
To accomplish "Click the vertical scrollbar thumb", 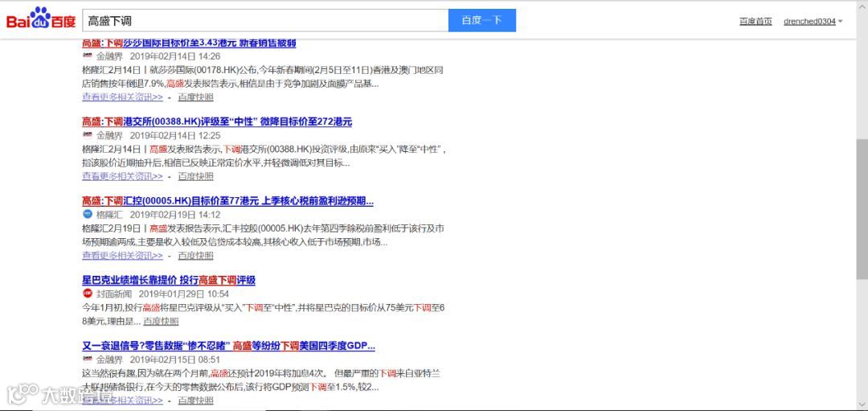I will point(862,209).
